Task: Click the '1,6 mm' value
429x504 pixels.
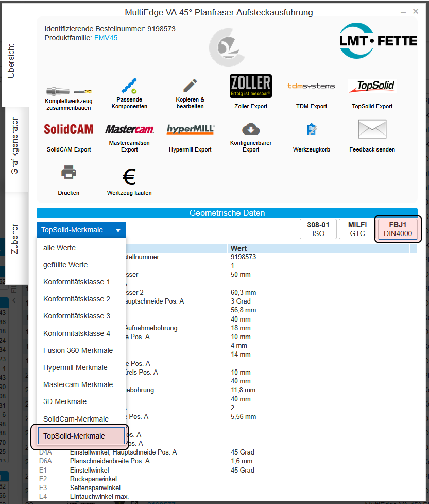Action: coord(242,461)
